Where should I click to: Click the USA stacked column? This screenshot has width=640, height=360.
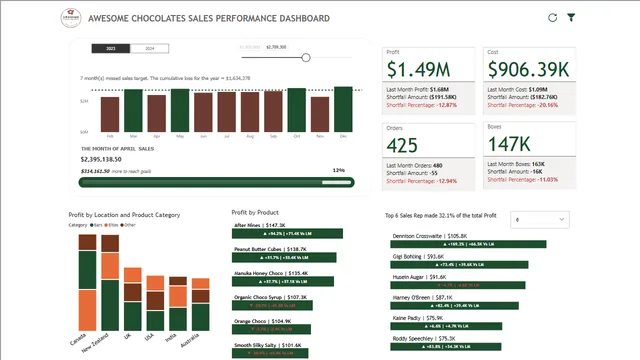[x=156, y=303]
